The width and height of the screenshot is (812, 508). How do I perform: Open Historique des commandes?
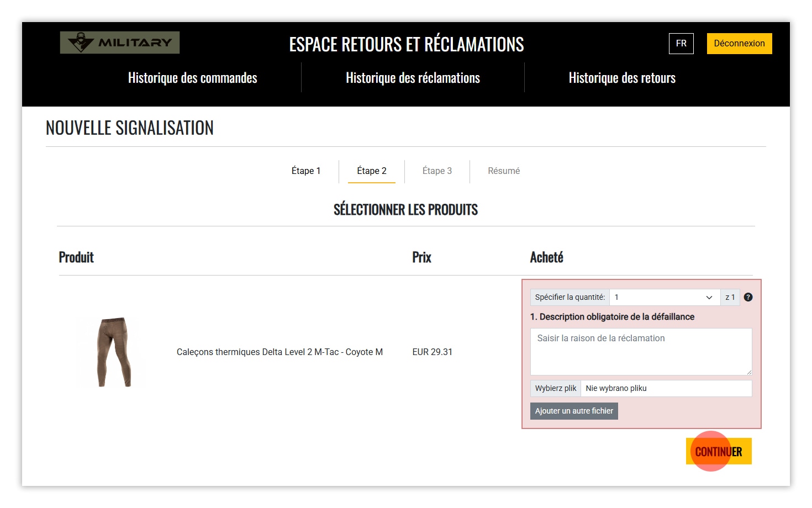192,78
